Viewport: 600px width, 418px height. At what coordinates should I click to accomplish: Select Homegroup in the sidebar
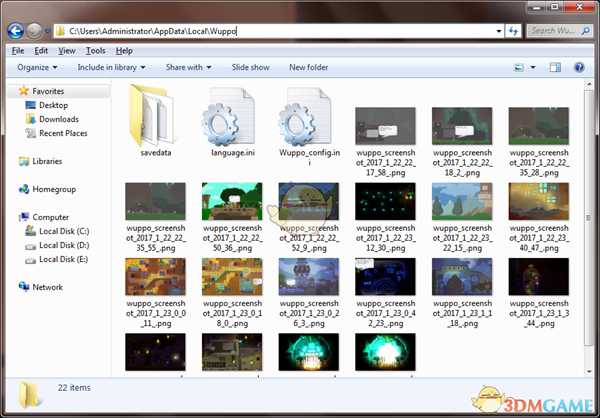point(55,188)
